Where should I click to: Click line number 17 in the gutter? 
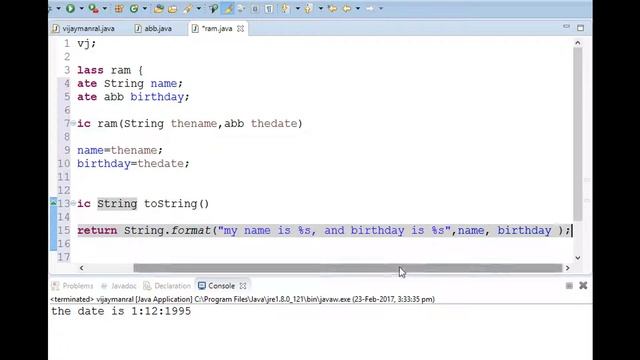pos(64,257)
